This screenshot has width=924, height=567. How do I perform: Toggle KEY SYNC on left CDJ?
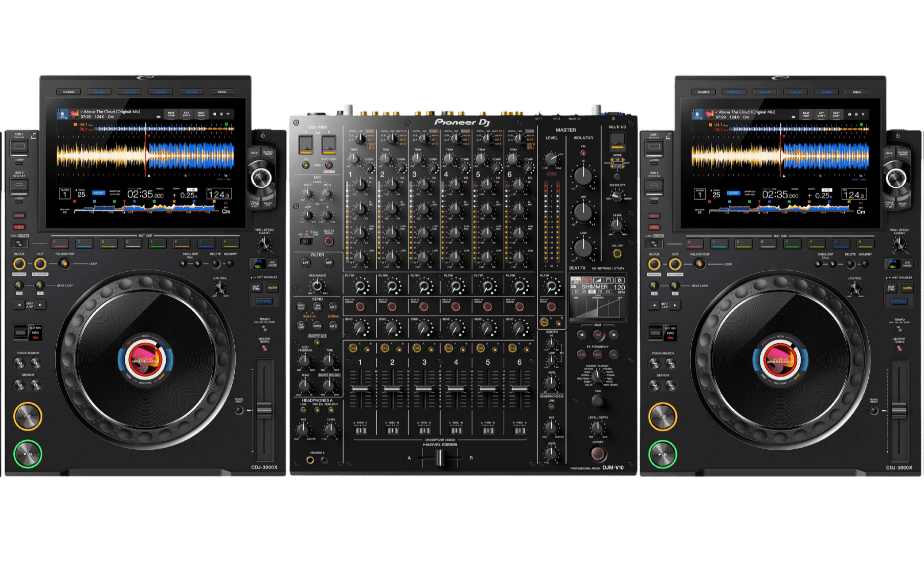pos(264,301)
